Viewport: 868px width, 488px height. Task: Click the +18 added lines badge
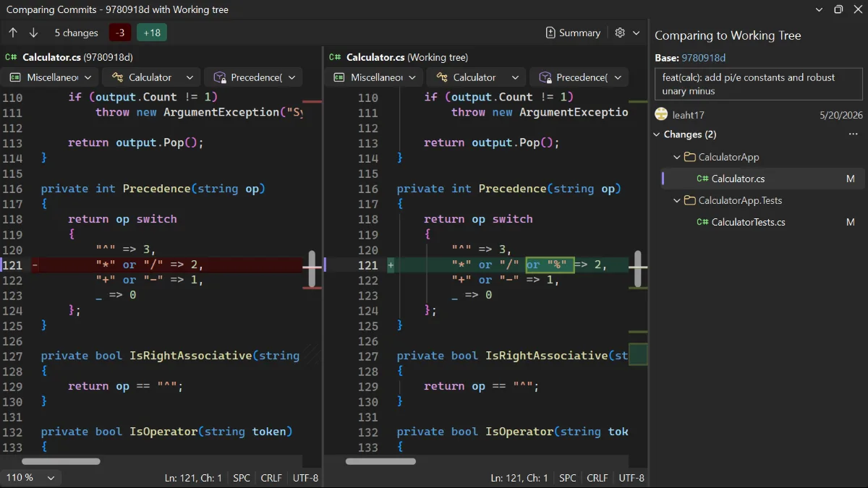point(152,33)
